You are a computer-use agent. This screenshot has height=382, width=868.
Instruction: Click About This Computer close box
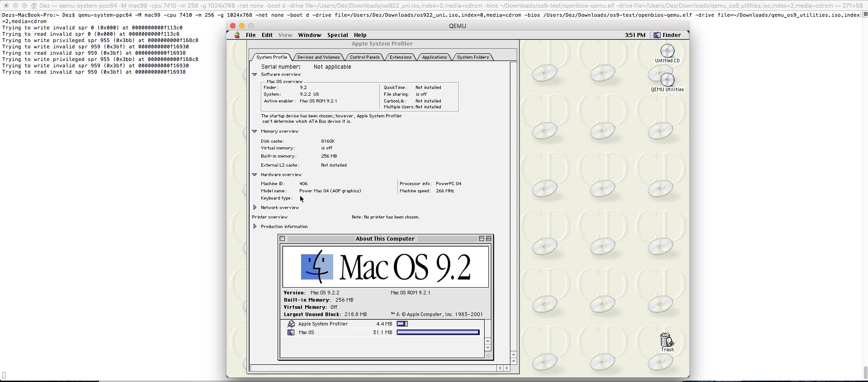283,238
